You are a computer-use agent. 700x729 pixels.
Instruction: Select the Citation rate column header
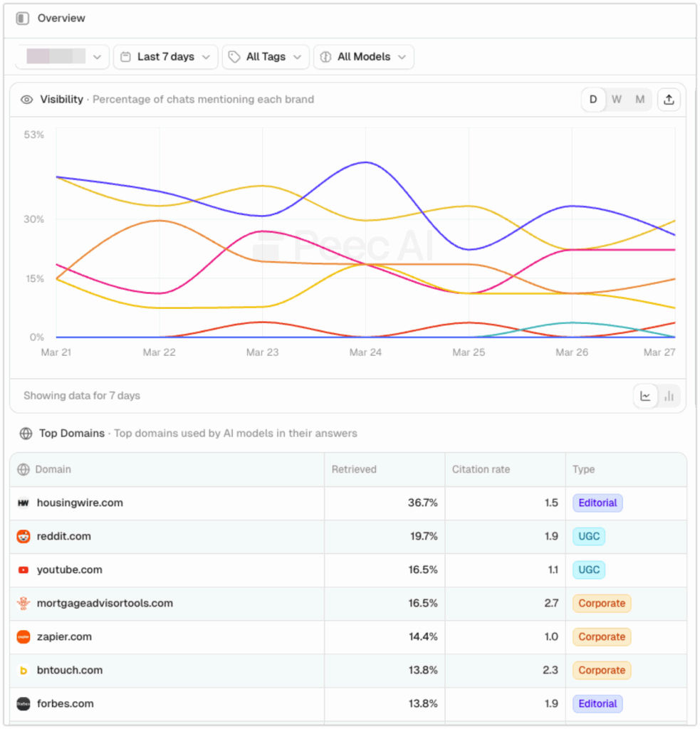480,469
